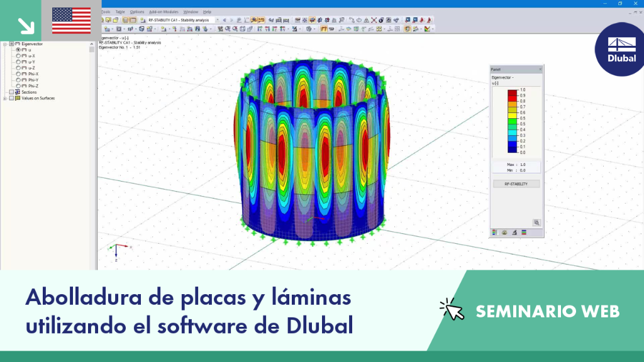The height and width of the screenshot is (362, 644).
Task: Select the u-X eigenvector radio button
Action: coord(18,56)
